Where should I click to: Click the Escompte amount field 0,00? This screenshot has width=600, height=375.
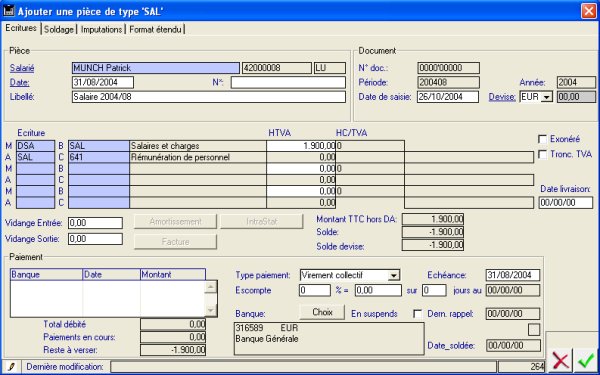[x=378, y=290]
